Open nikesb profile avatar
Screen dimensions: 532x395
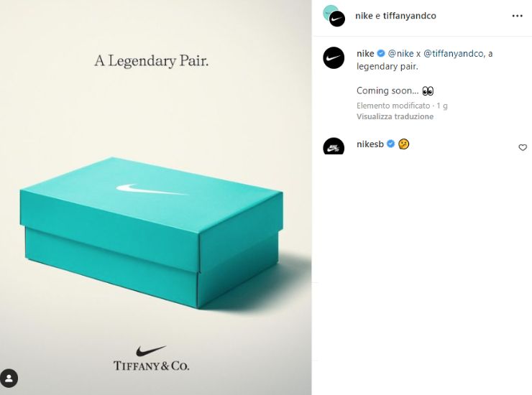(334, 146)
